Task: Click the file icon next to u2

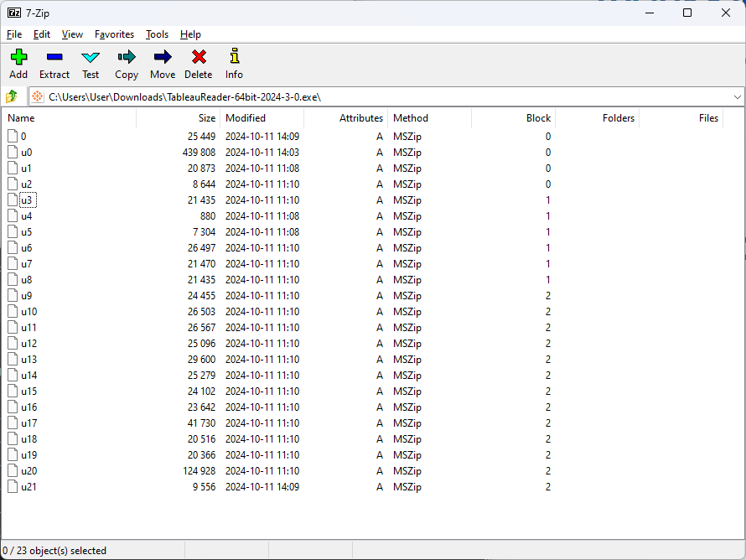Action: (x=13, y=184)
